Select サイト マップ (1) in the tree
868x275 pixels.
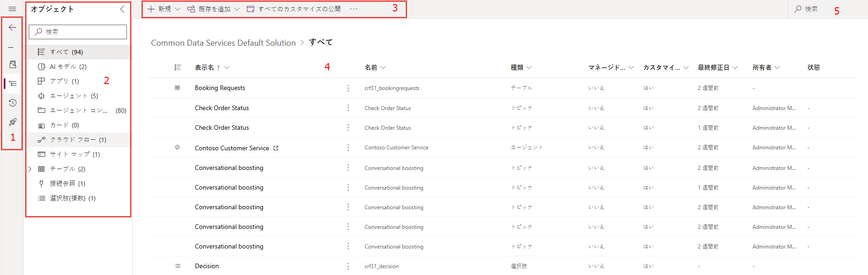coord(78,154)
